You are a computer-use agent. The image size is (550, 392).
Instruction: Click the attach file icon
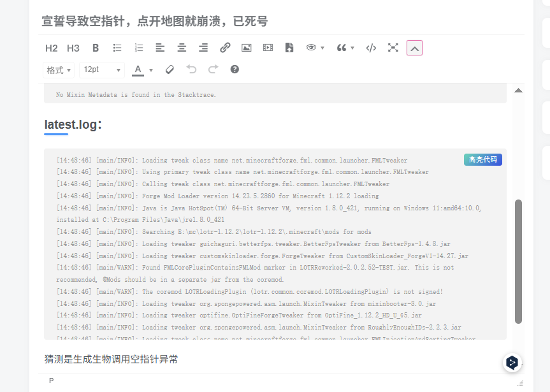(x=289, y=48)
